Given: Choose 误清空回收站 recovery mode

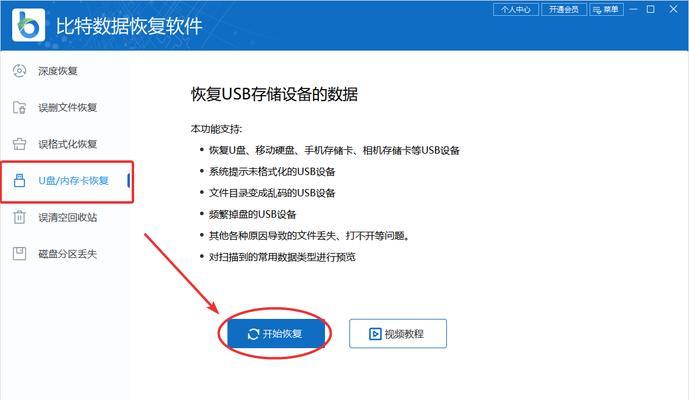Looking at the screenshot, I should [66, 217].
